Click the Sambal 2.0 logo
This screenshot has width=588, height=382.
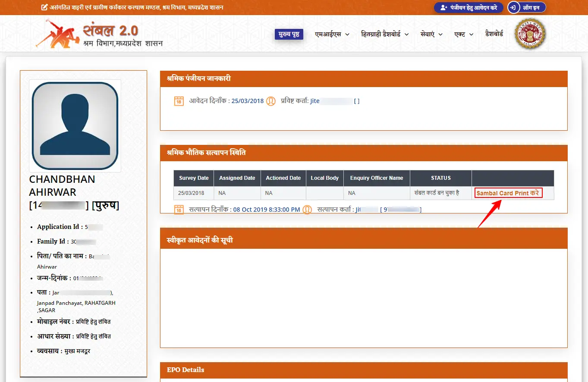[99, 34]
